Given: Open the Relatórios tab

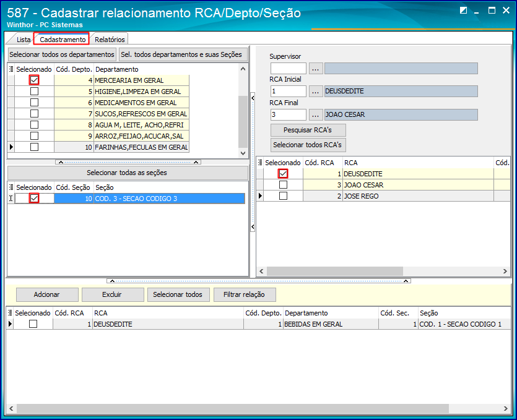Looking at the screenshot, I should point(110,40).
